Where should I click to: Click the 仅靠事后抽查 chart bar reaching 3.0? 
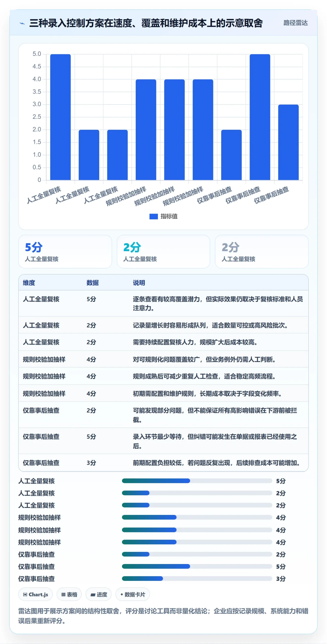tap(288, 142)
